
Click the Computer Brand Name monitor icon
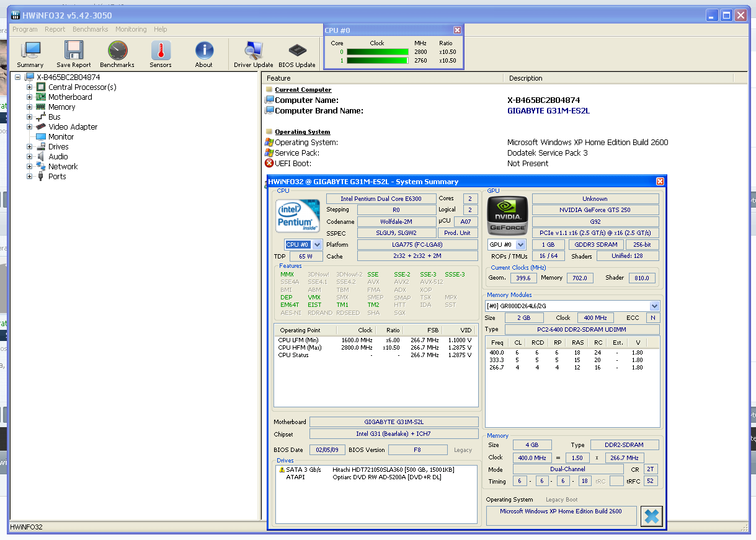click(x=269, y=110)
